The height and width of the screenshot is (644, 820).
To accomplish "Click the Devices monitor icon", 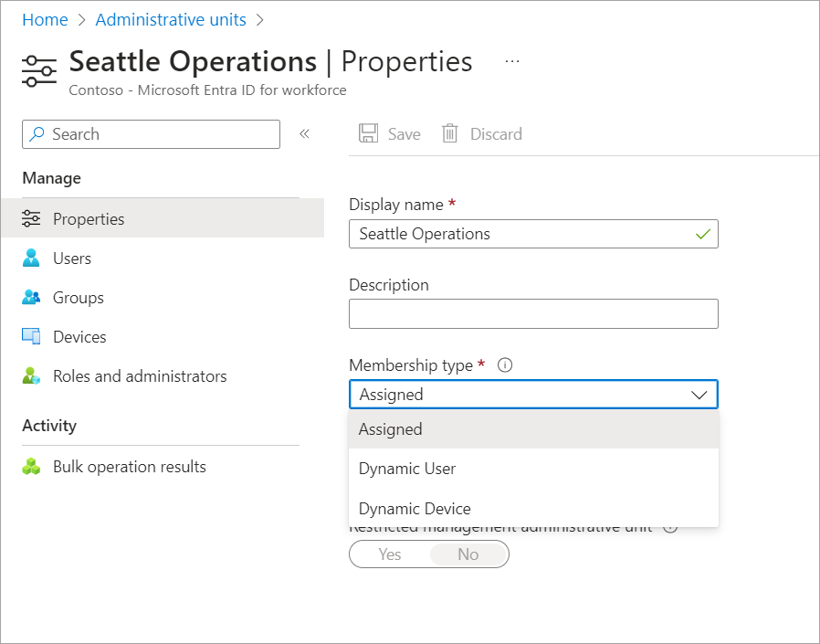I will (31, 337).
